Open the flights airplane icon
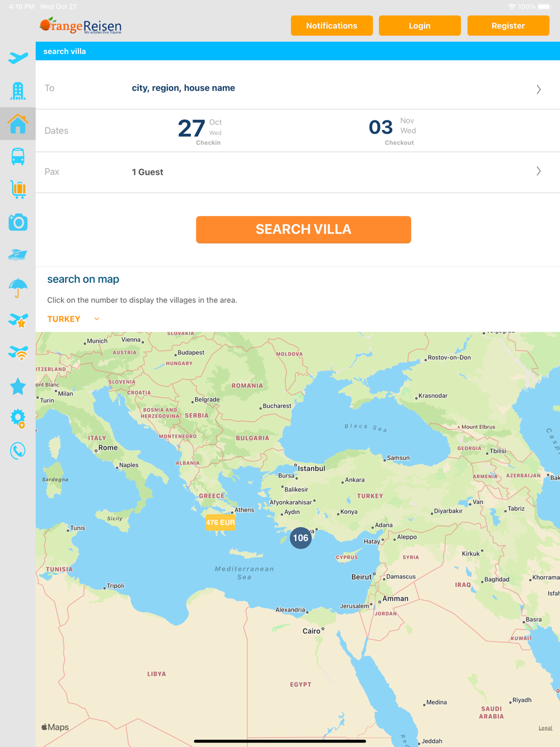Image resolution: width=560 pixels, height=747 pixels. point(18,57)
